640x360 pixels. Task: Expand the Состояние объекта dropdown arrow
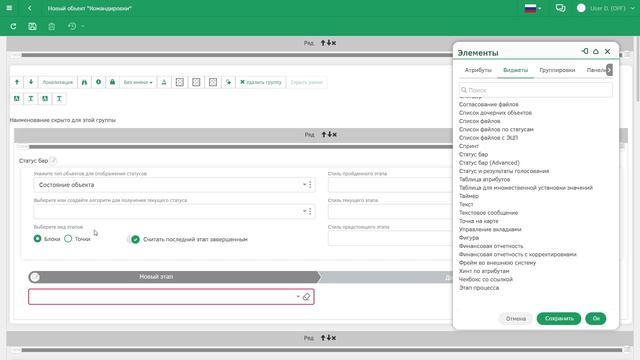coord(304,184)
